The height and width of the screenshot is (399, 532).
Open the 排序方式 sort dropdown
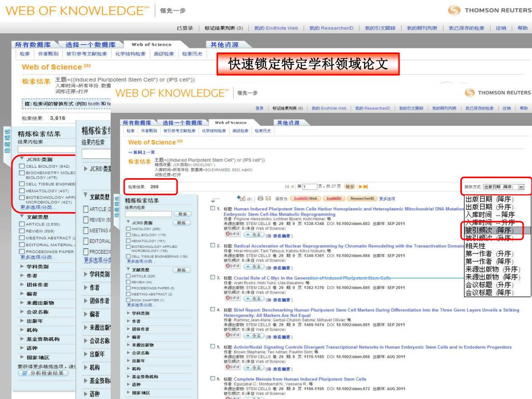coord(503,187)
